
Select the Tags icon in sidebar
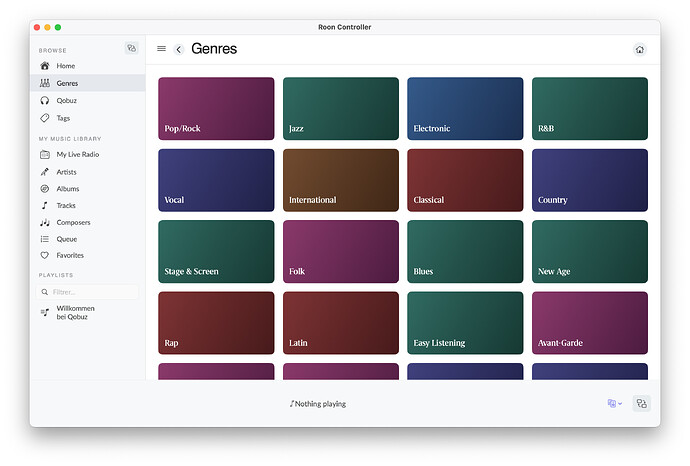tap(45, 118)
